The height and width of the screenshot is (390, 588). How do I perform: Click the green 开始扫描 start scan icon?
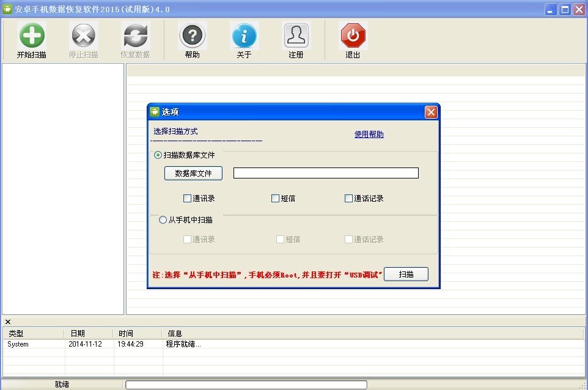click(32, 35)
